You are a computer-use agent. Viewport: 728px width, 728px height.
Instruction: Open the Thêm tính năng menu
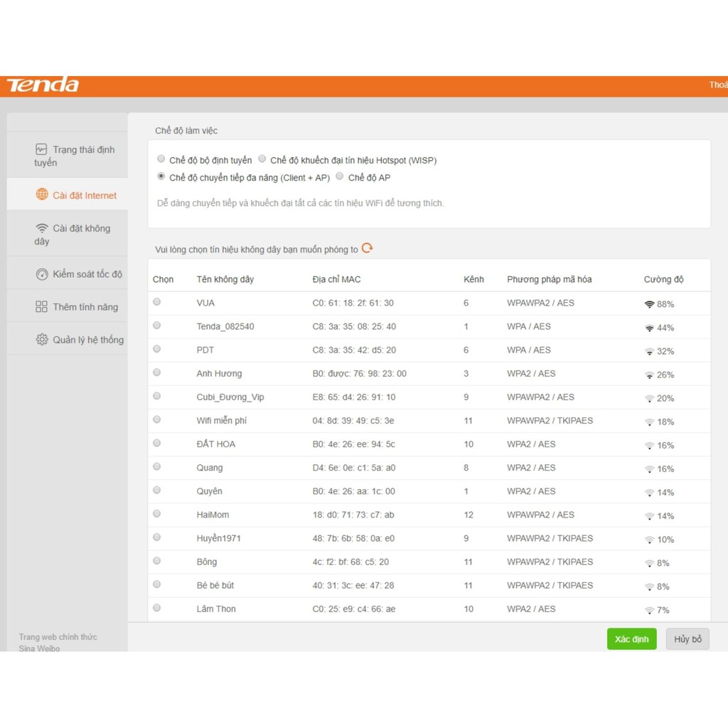pyautogui.click(x=85, y=307)
